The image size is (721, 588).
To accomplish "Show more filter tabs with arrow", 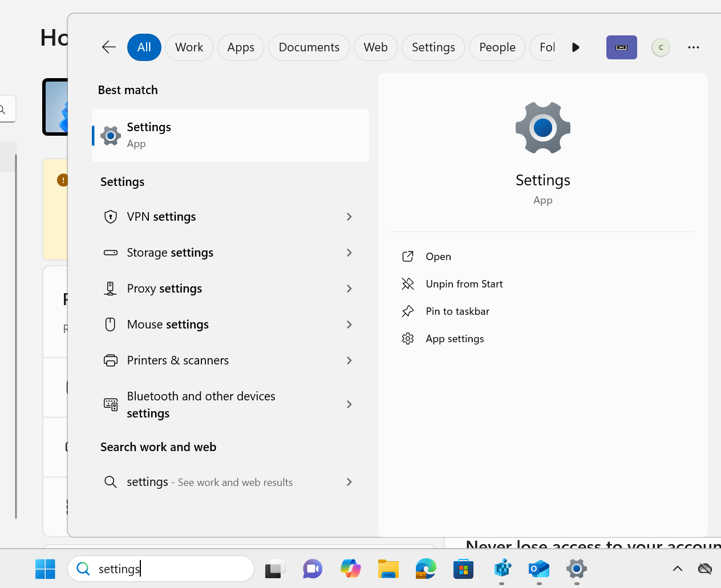I will tap(576, 47).
